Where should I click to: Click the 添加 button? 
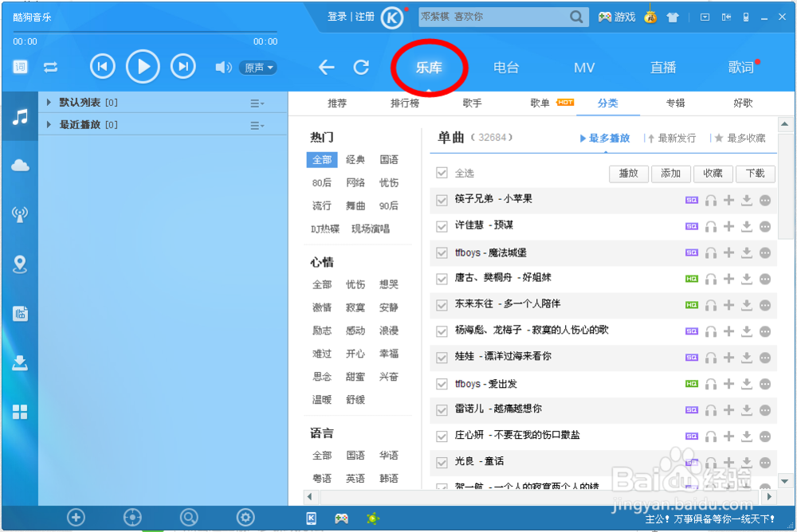click(x=671, y=174)
